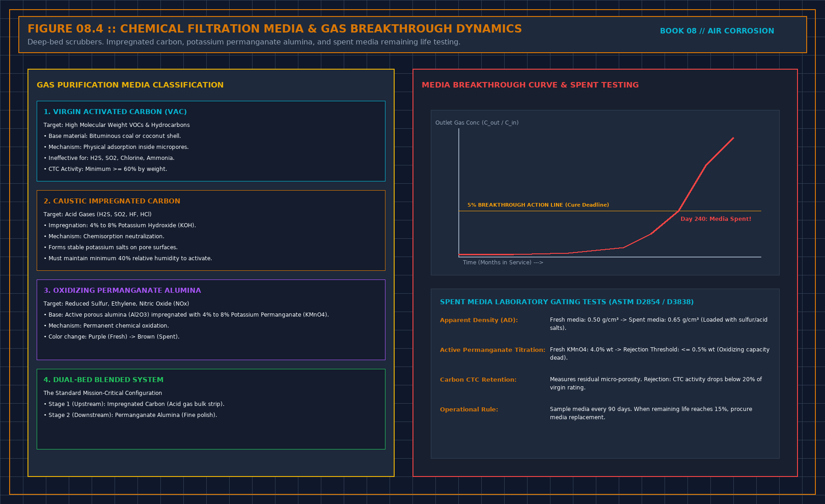Click 'Fresh media: 0.50 g/cm³' description
This screenshot has height=504, width=825.
(x=659, y=324)
